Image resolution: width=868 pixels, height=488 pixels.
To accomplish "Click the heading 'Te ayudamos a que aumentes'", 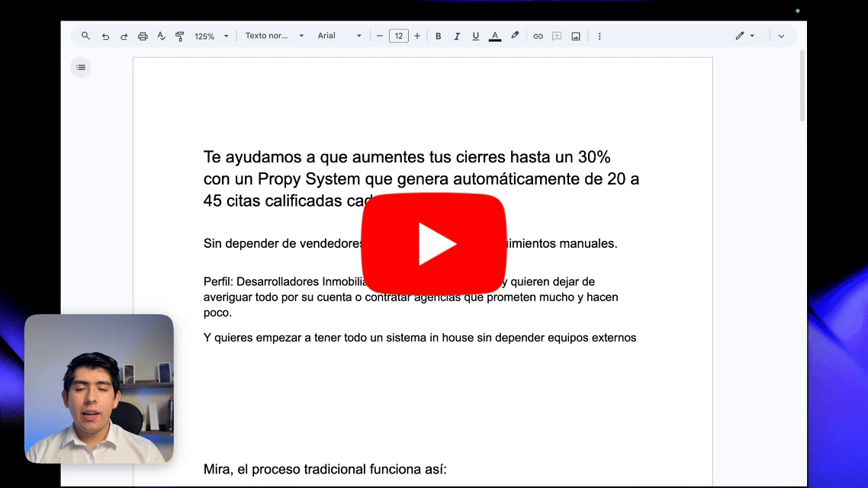I will pyautogui.click(x=421, y=178).
